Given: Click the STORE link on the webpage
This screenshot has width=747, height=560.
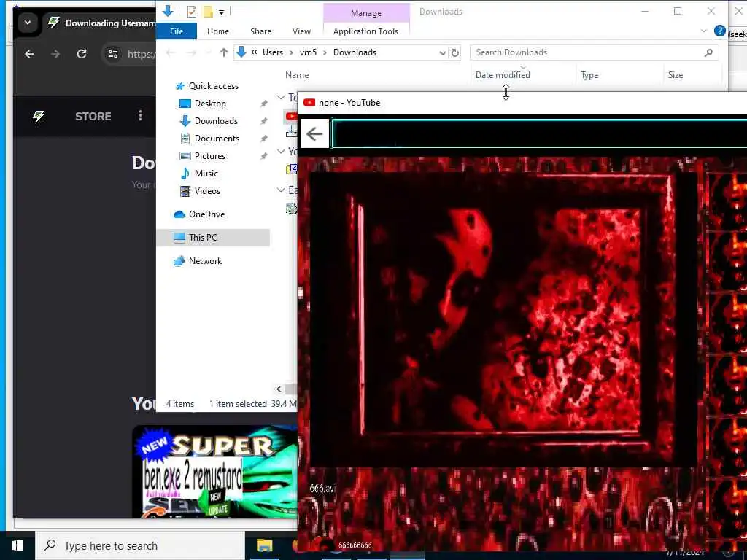Looking at the screenshot, I should point(93,116).
